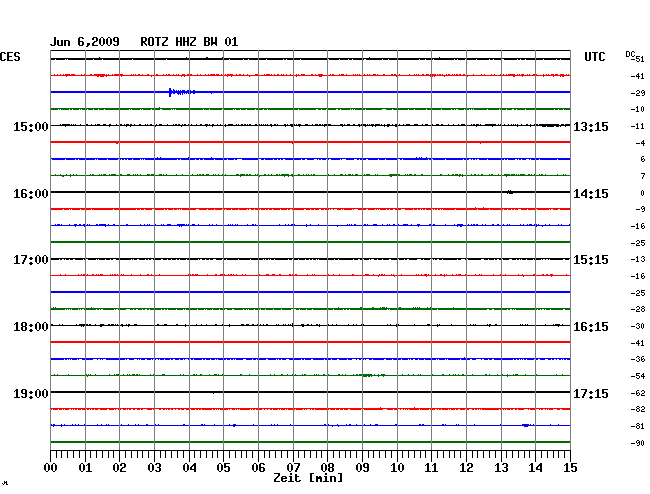Click the '18:00' local time label

tap(31, 327)
